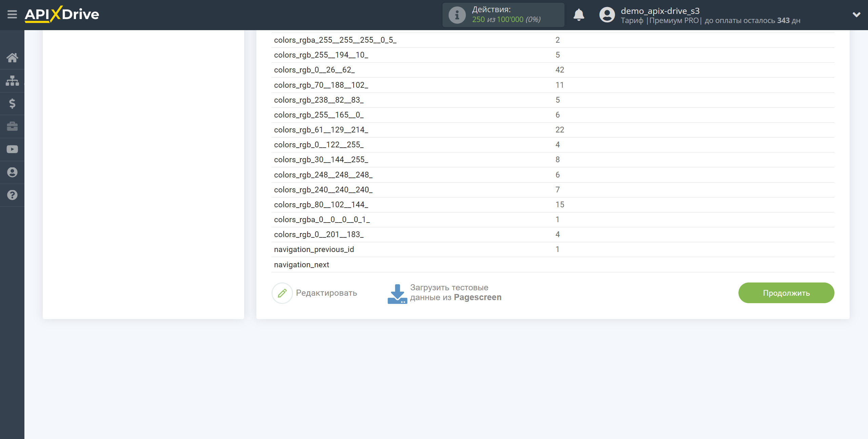Image resolution: width=868 pixels, height=439 pixels.
Task: Select row colors_rgb_30__144__255_
Action: [x=553, y=160]
